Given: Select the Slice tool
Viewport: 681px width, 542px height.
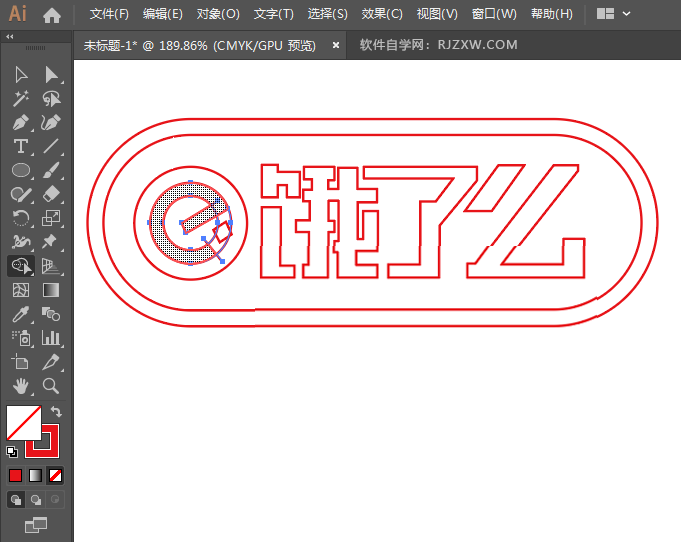Looking at the screenshot, I should (51, 362).
